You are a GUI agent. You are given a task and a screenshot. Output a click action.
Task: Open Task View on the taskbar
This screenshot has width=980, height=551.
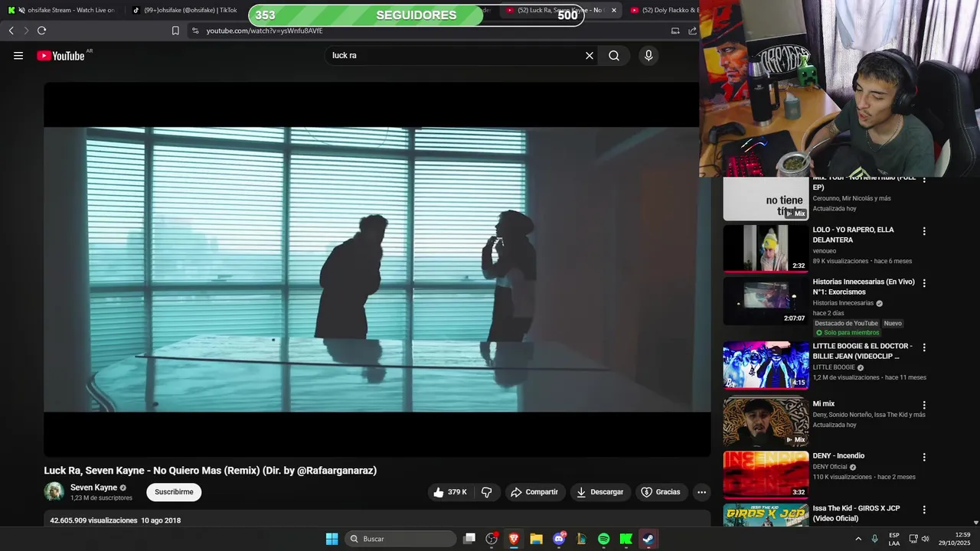point(469,539)
